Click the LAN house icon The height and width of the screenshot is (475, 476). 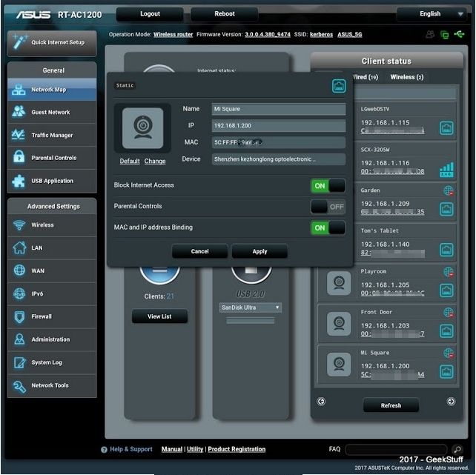click(19, 248)
